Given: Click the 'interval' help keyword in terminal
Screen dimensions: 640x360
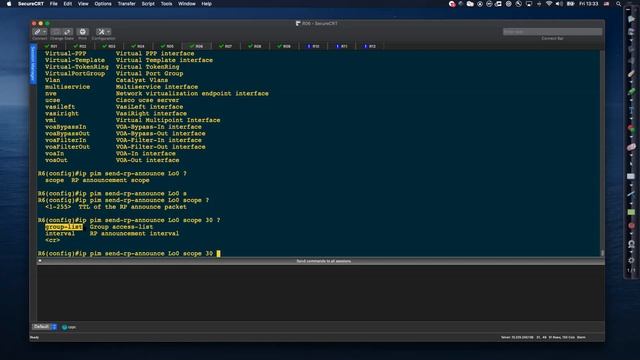Looking at the screenshot, I should tap(60, 233).
